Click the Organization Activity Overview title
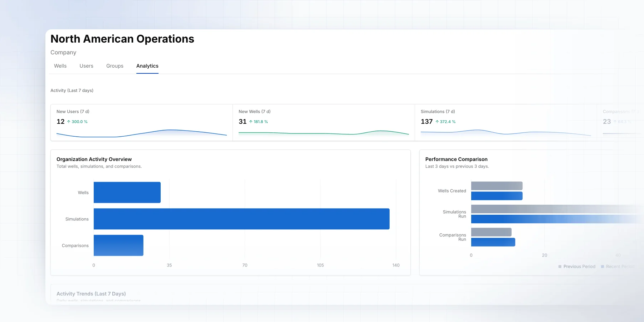 [x=94, y=159]
